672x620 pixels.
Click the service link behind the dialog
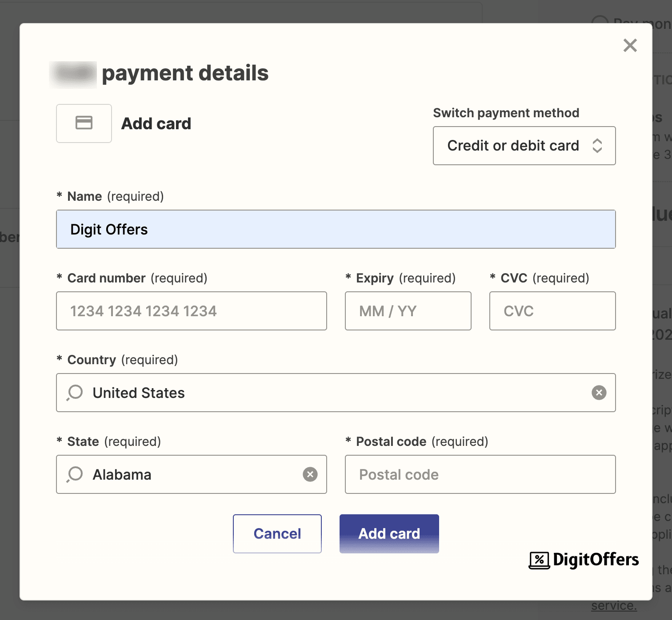point(614,606)
